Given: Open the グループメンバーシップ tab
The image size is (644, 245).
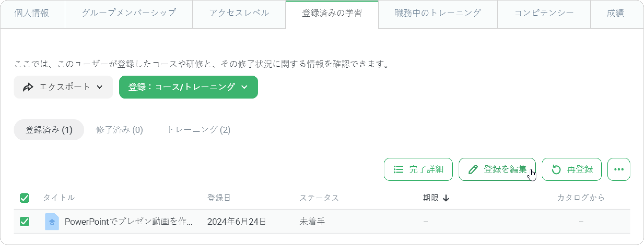Looking at the screenshot, I should (129, 13).
